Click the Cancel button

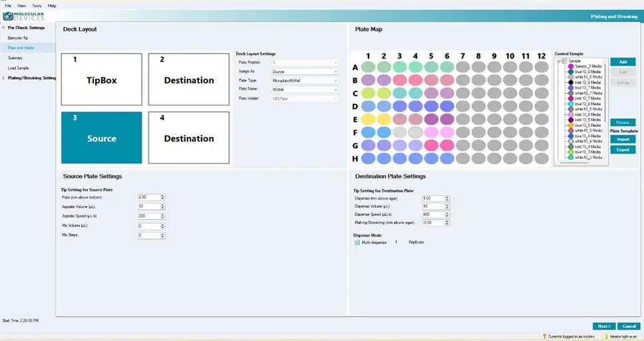[629, 326]
